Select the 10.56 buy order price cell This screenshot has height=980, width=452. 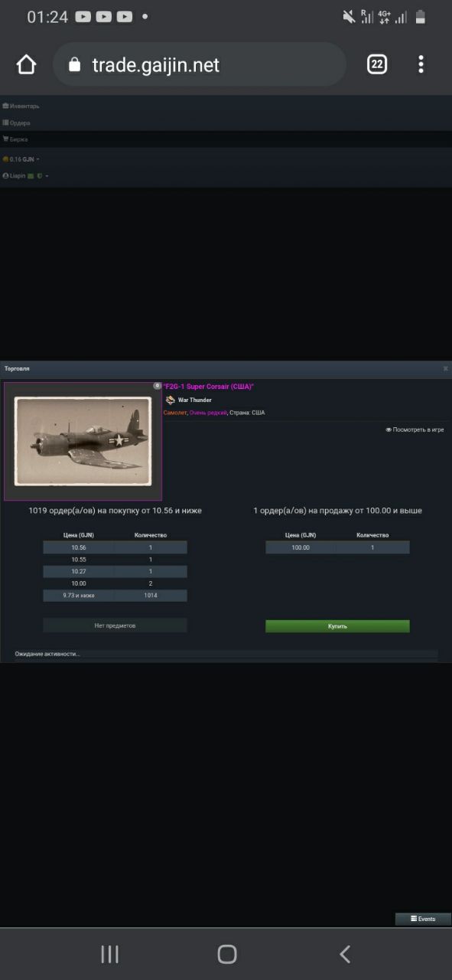coord(79,547)
